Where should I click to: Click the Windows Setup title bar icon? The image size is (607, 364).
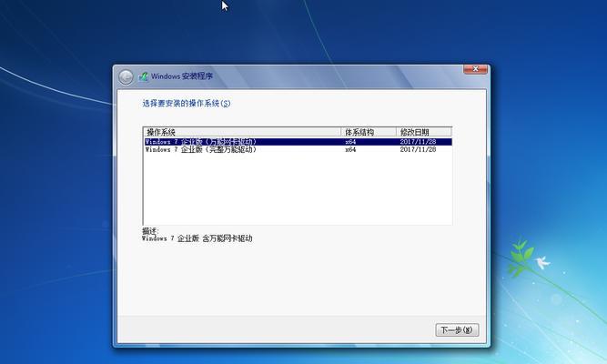143,76
